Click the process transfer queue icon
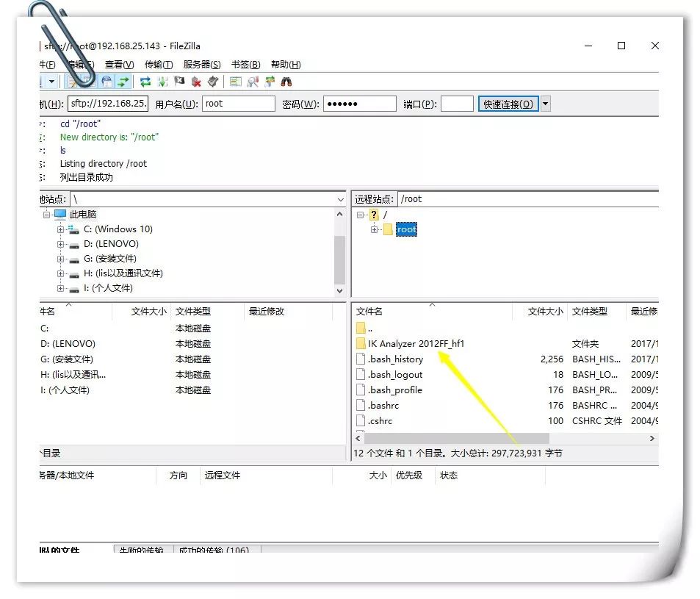Image resolution: width=700 pixels, height=599 pixels. (x=162, y=82)
